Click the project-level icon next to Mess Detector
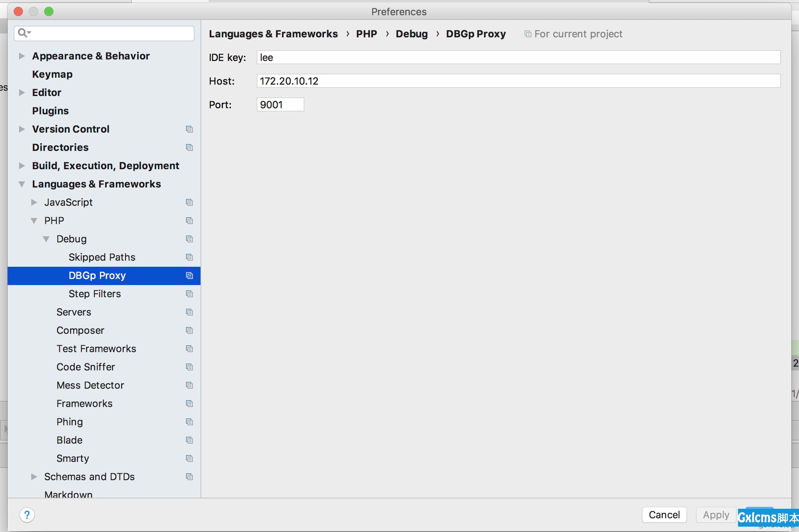The height and width of the screenshot is (532, 799). (x=189, y=385)
